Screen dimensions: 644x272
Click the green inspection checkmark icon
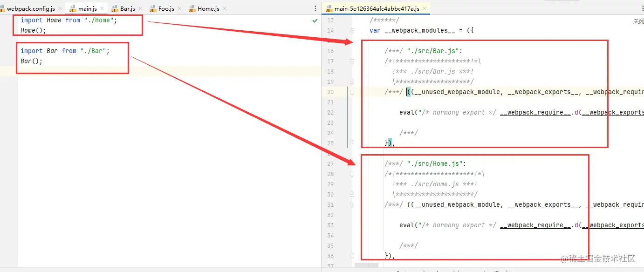(x=315, y=20)
